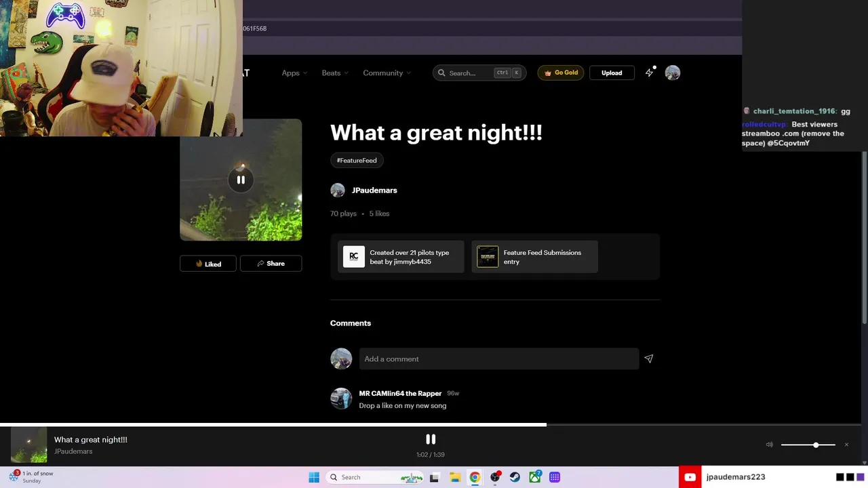868x488 pixels.
Task: Select the #FeatureFeed tag
Action: tap(357, 160)
